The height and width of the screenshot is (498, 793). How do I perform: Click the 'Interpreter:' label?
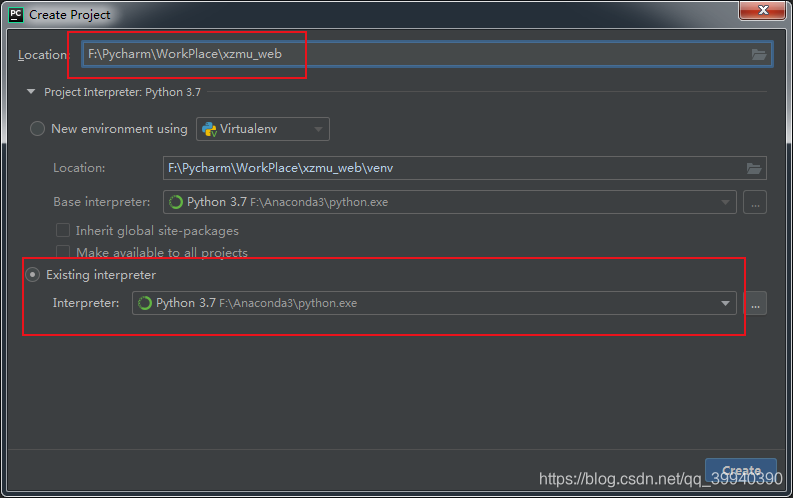[x=86, y=303]
